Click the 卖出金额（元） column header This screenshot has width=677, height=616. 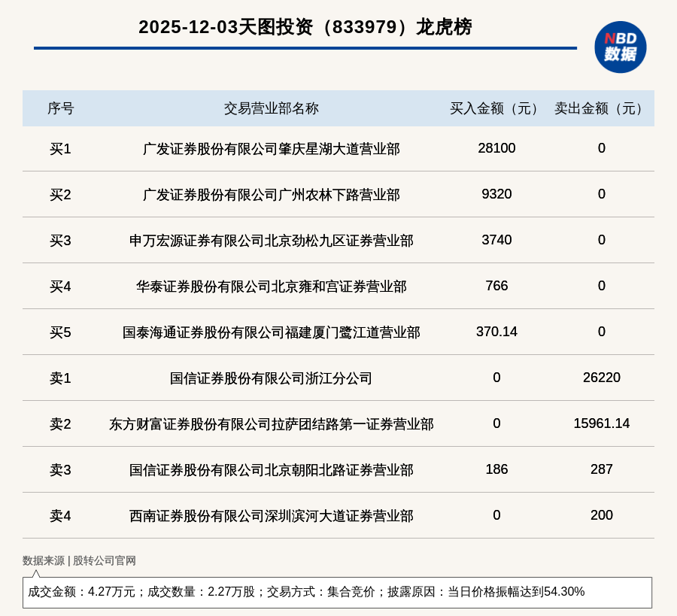601,108
